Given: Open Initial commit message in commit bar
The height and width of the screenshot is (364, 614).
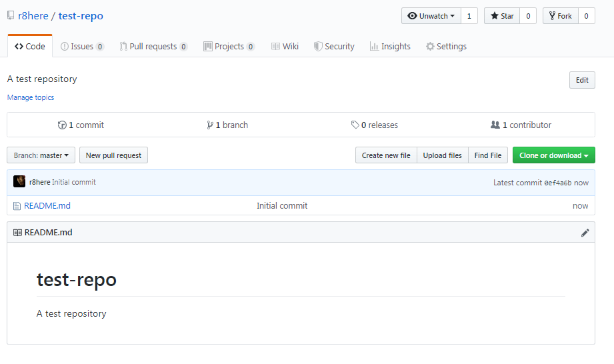Looking at the screenshot, I should [74, 182].
